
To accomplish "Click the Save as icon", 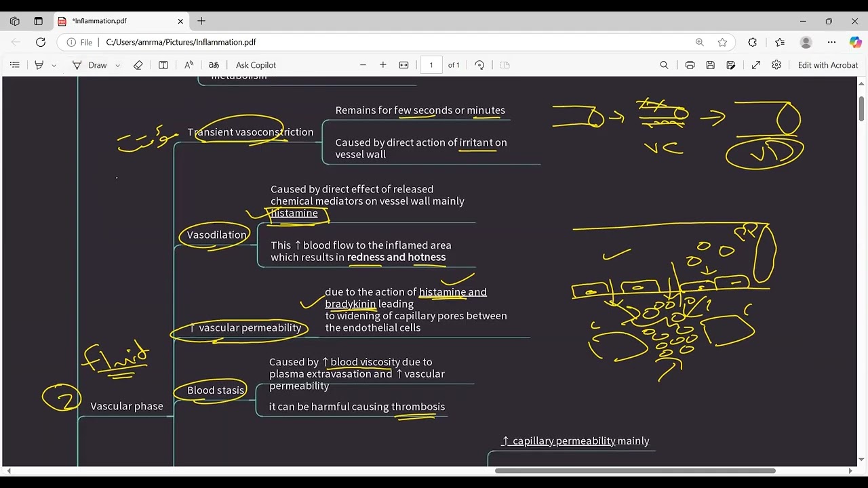I will [x=731, y=65].
